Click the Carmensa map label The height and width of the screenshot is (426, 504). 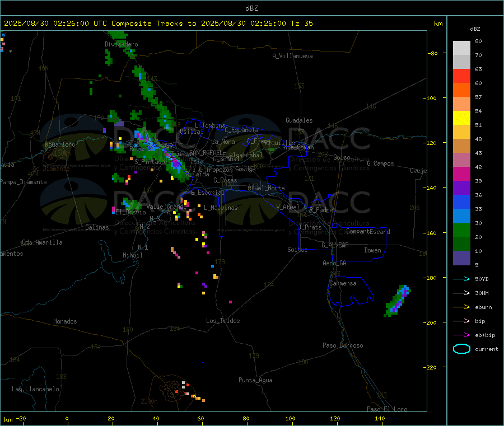343,283
